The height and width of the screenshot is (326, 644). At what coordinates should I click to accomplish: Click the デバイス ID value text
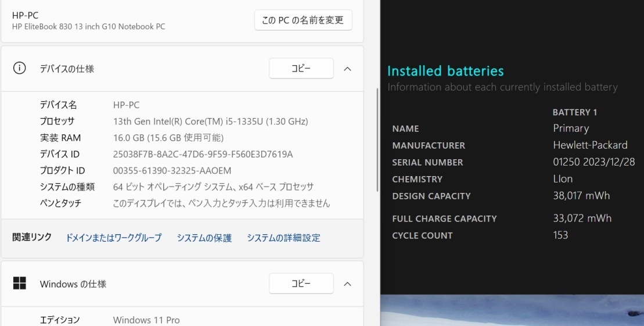[203, 154]
